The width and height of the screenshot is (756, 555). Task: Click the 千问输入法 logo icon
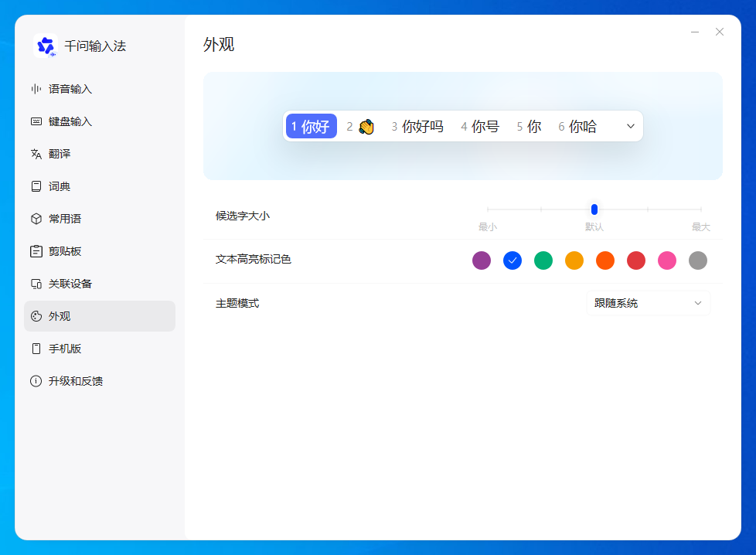tap(46, 46)
